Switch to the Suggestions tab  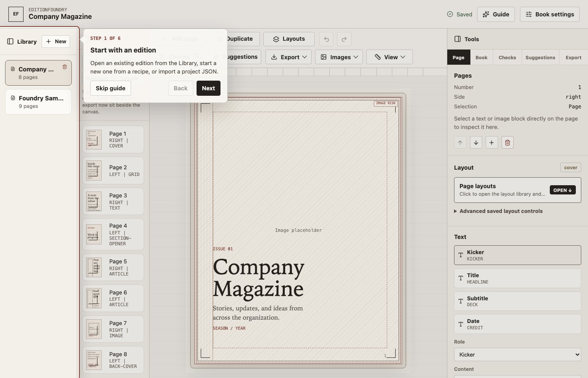(540, 58)
